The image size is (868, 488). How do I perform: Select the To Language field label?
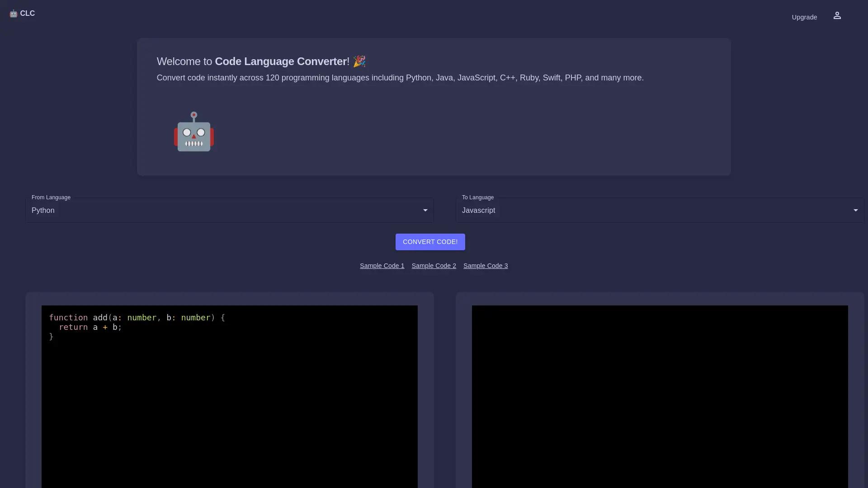(x=477, y=197)
